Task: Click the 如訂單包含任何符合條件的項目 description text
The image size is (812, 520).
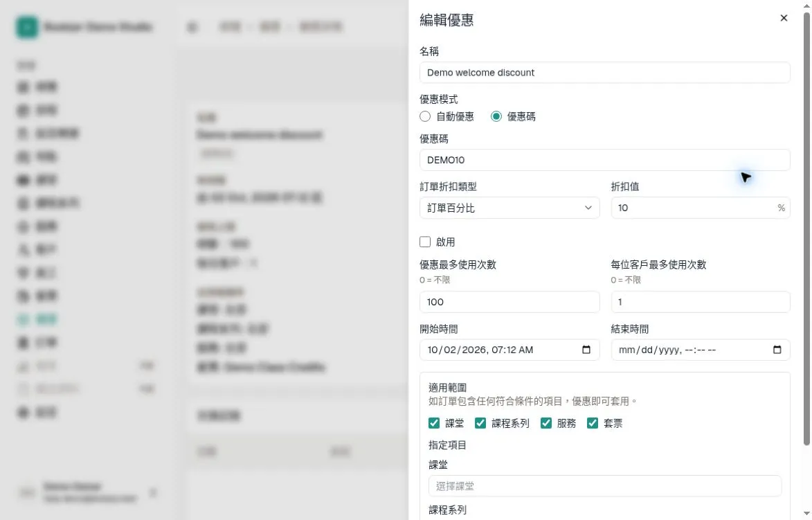Action: (x=533, y=401)
